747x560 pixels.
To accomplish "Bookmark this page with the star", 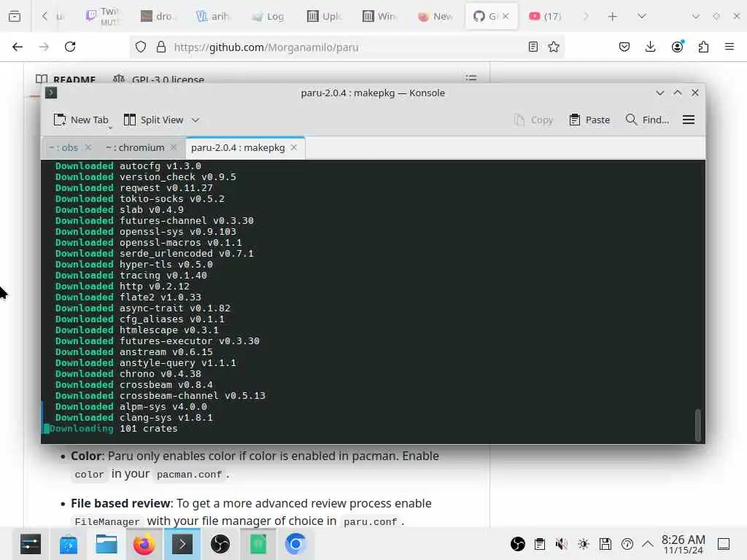I will tap(554, 47).
